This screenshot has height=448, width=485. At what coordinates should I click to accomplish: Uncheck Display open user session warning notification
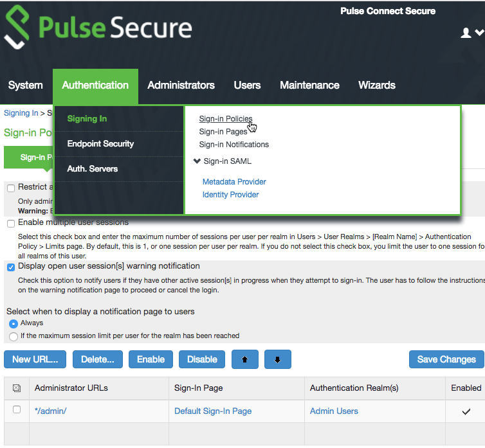click(x=11, y=267)
